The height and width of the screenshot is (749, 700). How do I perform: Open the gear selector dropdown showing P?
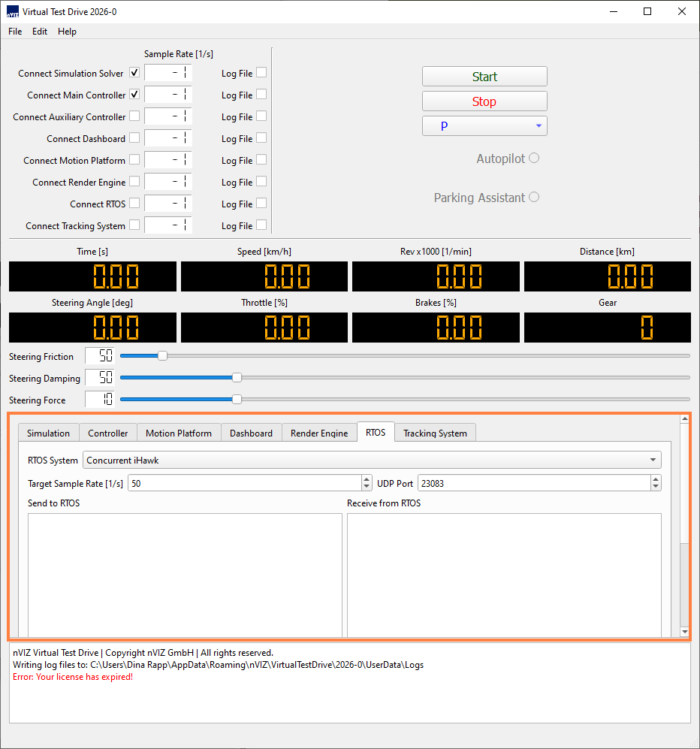coord(484,126)
